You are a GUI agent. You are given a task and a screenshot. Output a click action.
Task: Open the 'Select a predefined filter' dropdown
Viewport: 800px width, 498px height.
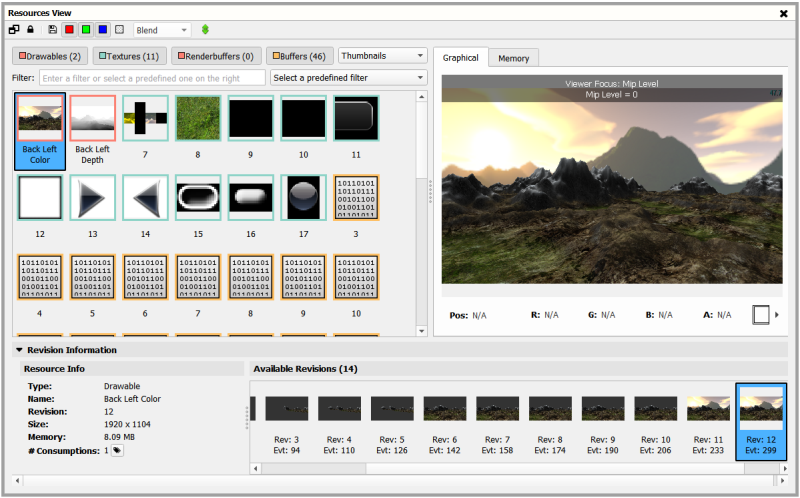click(348, 78)
